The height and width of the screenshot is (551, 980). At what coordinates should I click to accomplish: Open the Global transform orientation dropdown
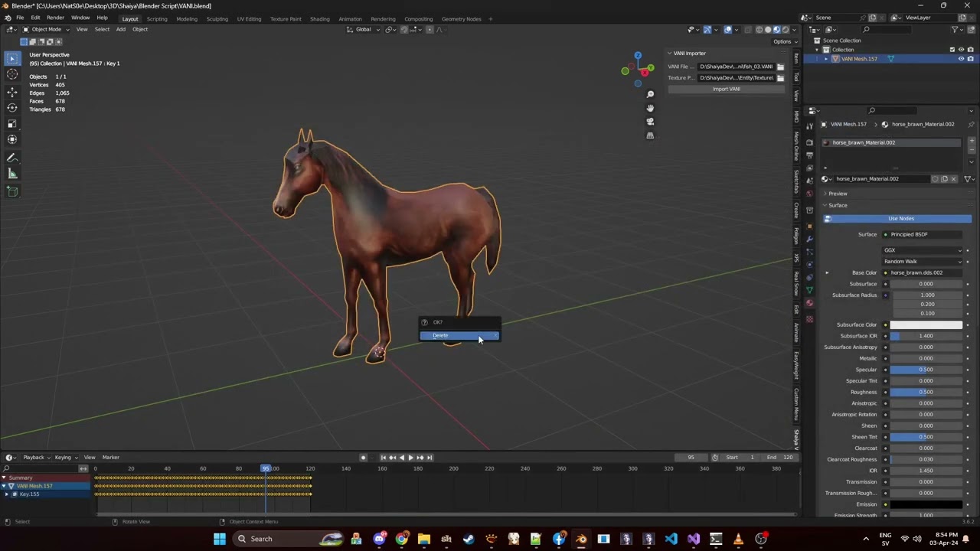363,30
